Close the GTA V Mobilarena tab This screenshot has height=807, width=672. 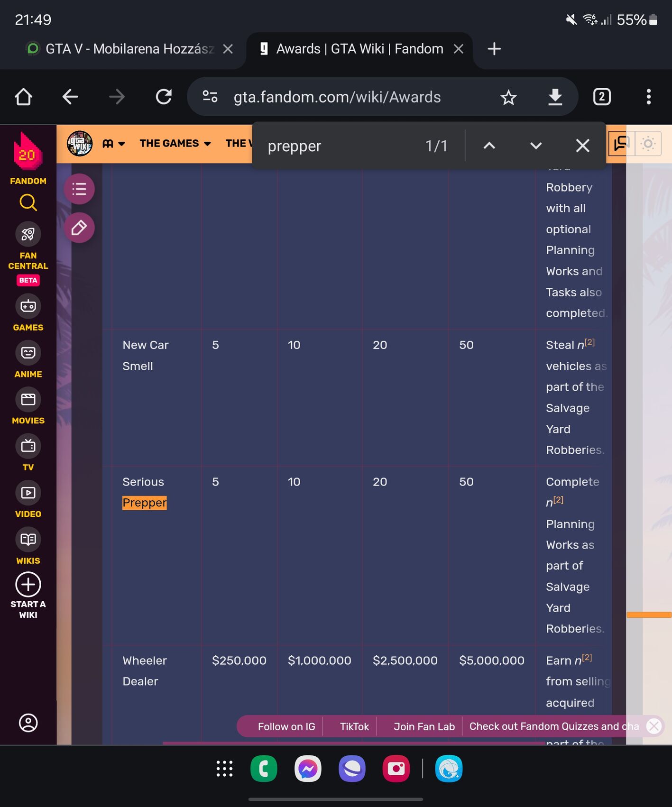click(228, 49)
